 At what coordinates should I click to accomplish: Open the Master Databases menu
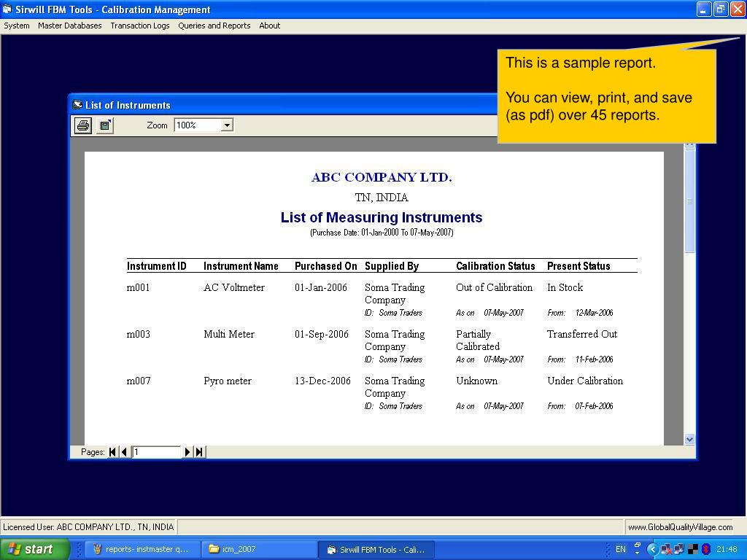click(69, 26)
